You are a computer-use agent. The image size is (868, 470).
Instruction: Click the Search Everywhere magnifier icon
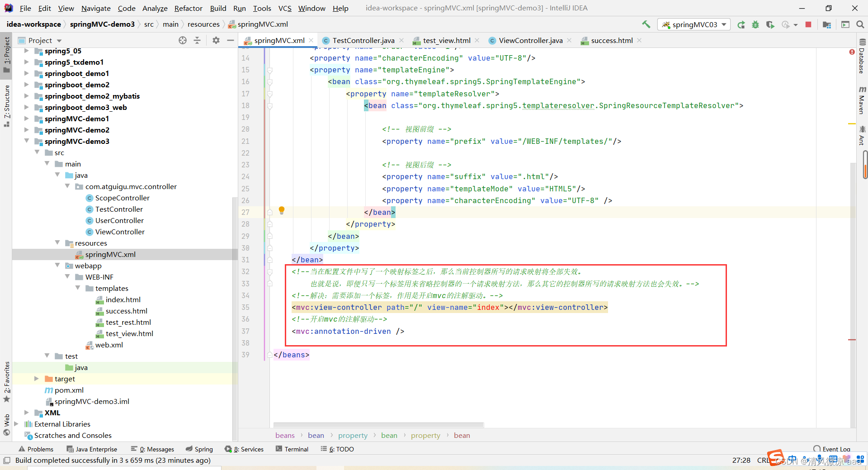(860, 24)
